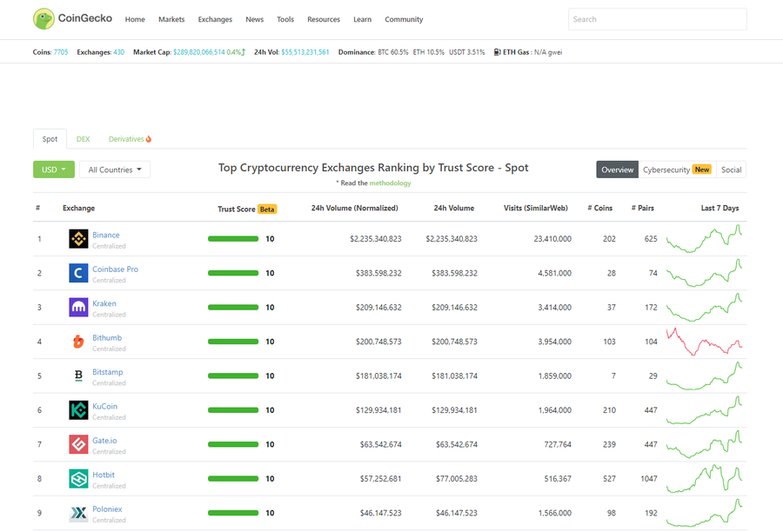Select the Spot tab
This screenshot has height=532, width=783.
(x=50, y=139)
